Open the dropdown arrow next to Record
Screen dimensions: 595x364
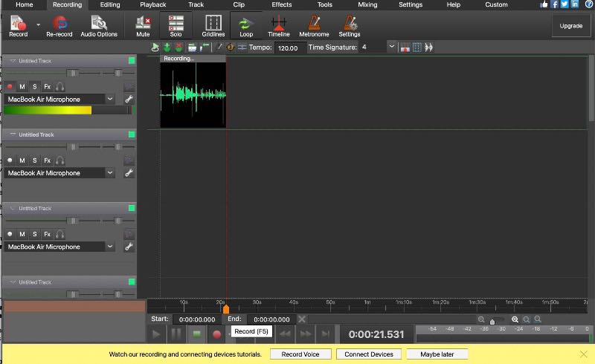coord(38,25)
